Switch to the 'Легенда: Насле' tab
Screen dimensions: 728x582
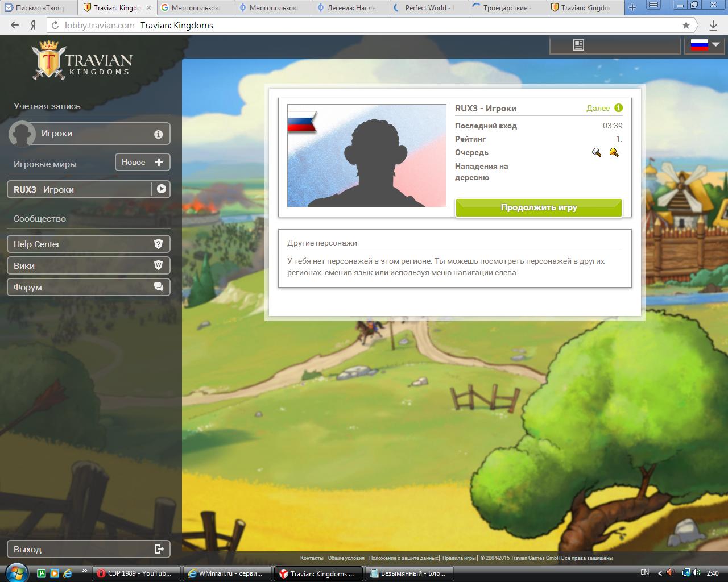click(x=351, y=8)
